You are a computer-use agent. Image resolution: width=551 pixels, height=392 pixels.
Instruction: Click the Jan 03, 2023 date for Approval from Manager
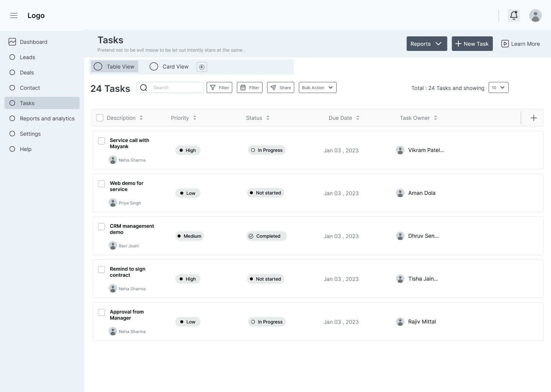341,322
